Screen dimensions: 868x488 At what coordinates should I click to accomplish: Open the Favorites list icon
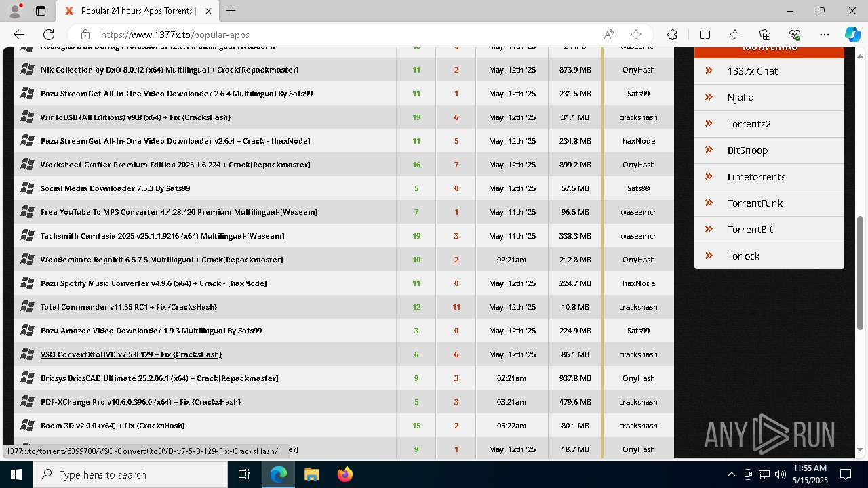(x=735, y=35)
